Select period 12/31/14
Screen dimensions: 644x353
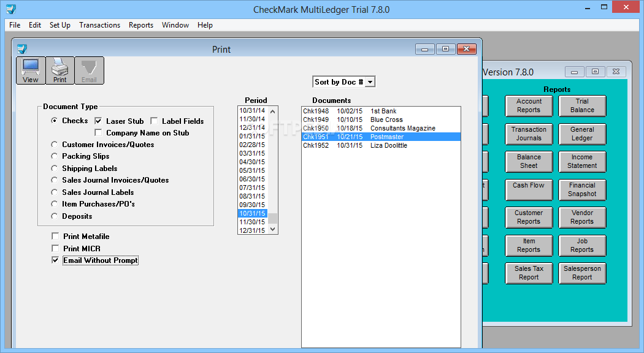tap(253, 127)
